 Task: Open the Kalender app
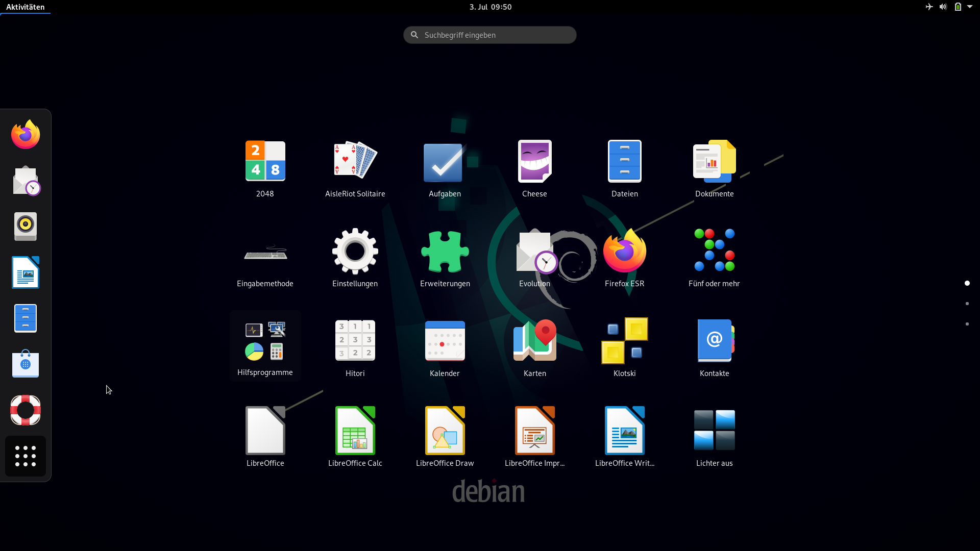click(445, 348)
